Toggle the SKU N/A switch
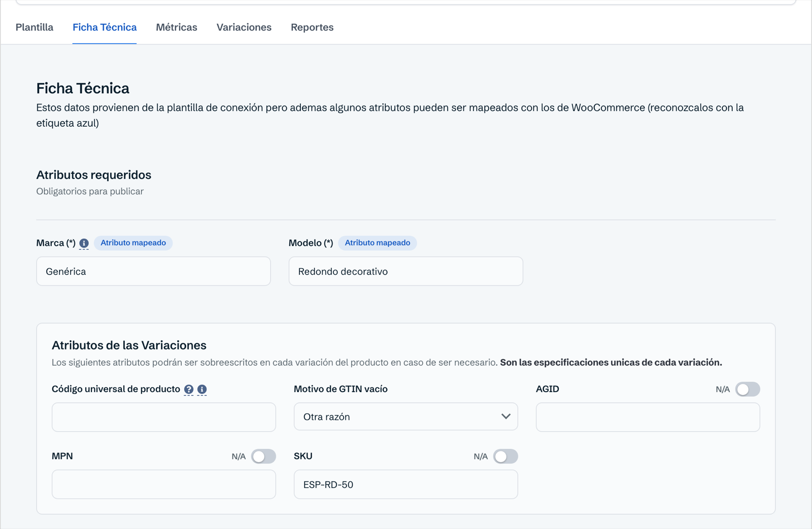The image size is (812, 529). (x=505, y=456)
